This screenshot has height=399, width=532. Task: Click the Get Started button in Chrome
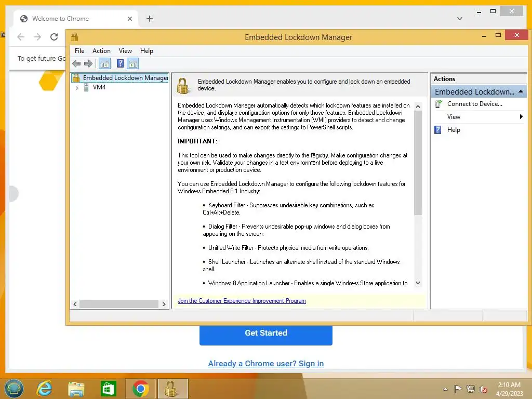[x=265, y=333]
